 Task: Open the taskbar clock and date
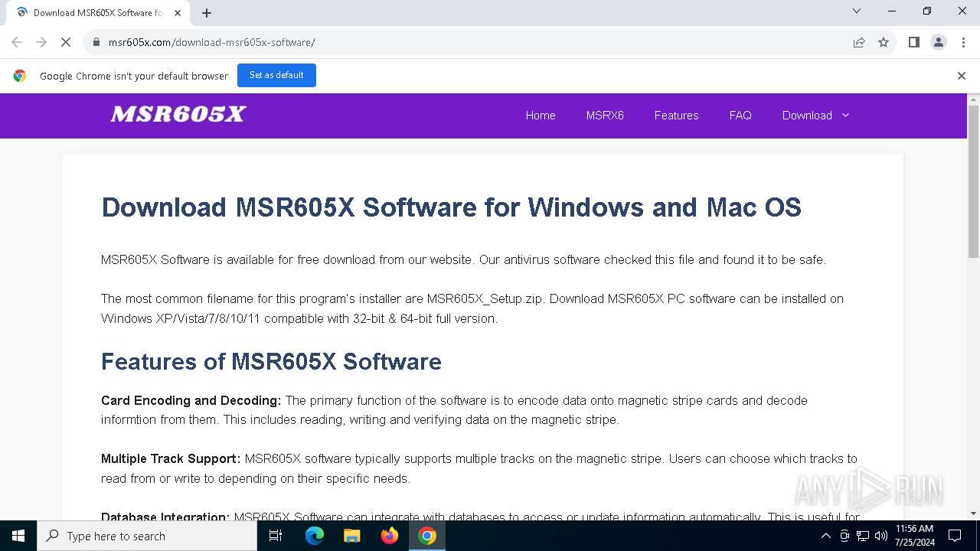click(915, 536)
